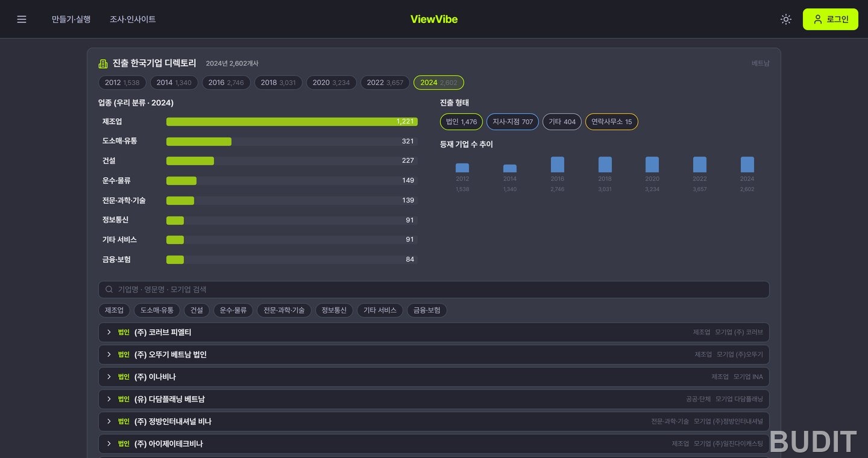Choose the 2020 year chip
This screenshot has height=458, width=868.
click(332, 83)
